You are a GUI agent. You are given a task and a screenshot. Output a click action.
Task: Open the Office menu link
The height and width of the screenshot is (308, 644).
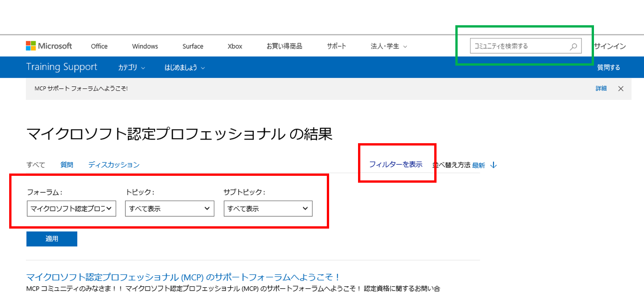coord(99,46)
